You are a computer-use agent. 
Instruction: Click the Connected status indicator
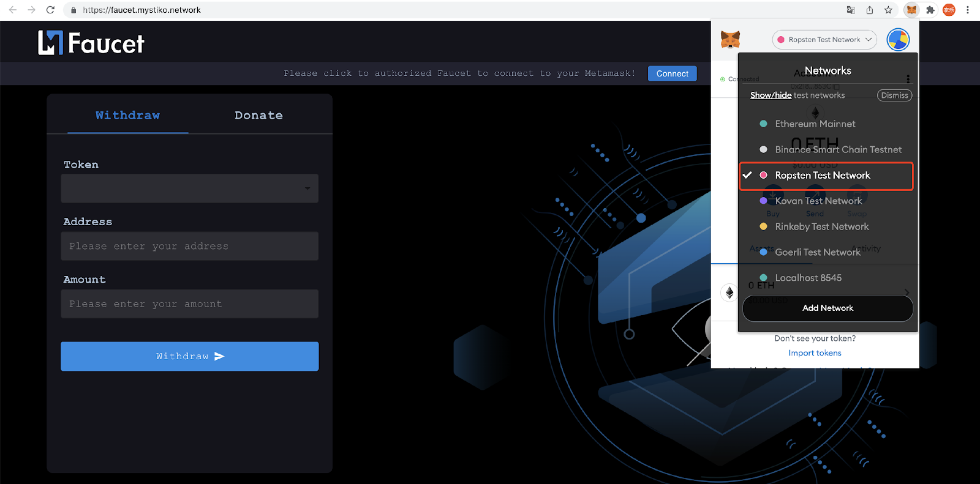point(740,79)
